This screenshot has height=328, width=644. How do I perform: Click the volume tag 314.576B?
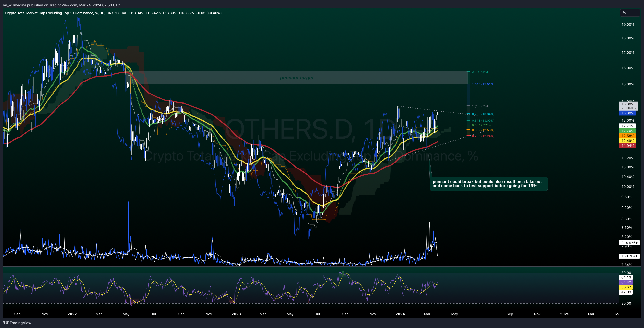click(629, 243)
